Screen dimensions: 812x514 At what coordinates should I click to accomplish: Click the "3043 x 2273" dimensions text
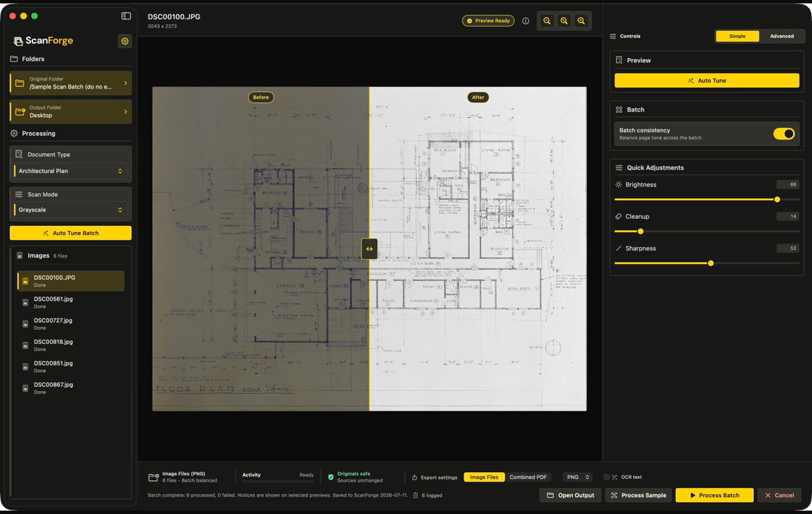(163, 26)
